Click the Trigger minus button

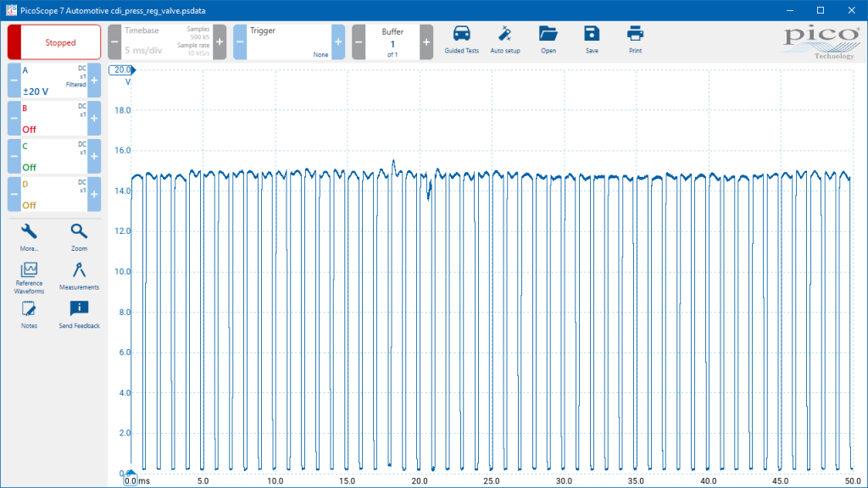point(240,42)
